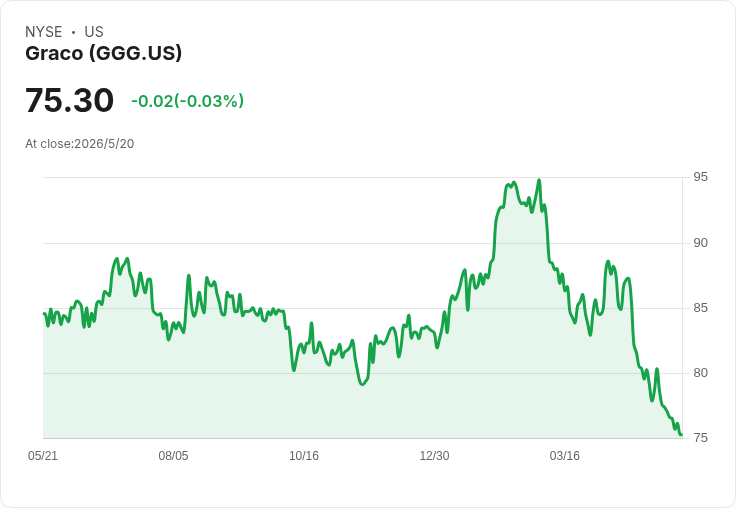Screen dimensions: 736x508
Task: Select the 08/05 date on x-axis
Action: (173, 456)
